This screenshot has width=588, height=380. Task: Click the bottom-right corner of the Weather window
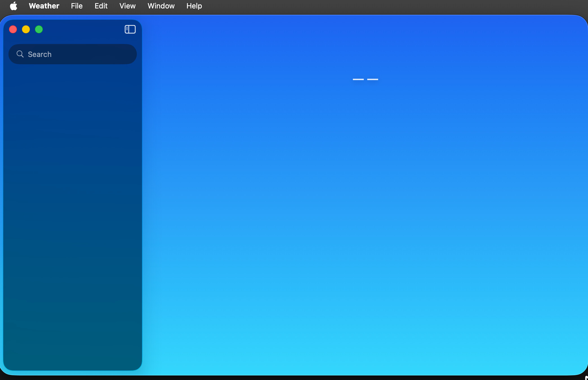pyautogui.click(x=583, y=371)
